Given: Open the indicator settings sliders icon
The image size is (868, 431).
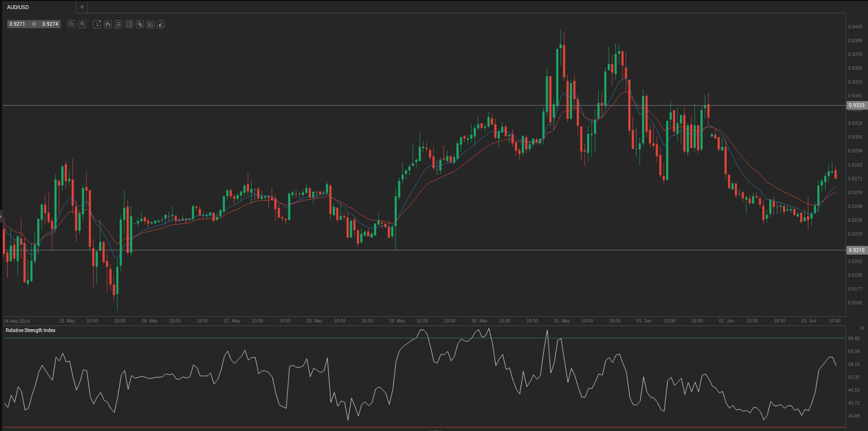Looking at the screenshot, I should click(118, 24).
